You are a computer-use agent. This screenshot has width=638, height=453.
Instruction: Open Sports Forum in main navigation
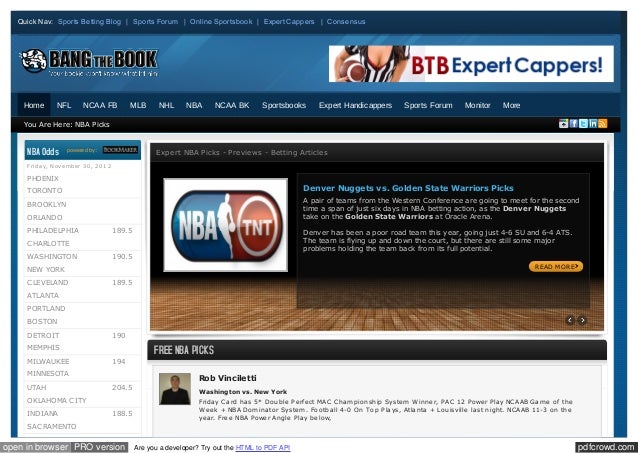pos(428,105)
